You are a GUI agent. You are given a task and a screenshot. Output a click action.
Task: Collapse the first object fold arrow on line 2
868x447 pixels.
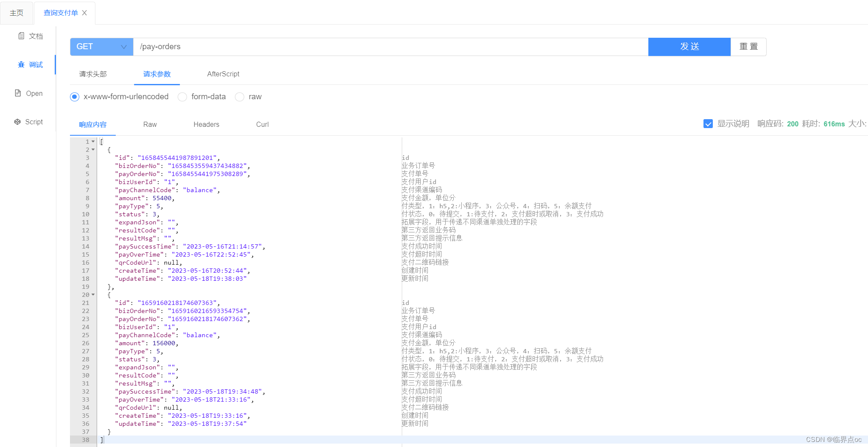tap(93, 150)
